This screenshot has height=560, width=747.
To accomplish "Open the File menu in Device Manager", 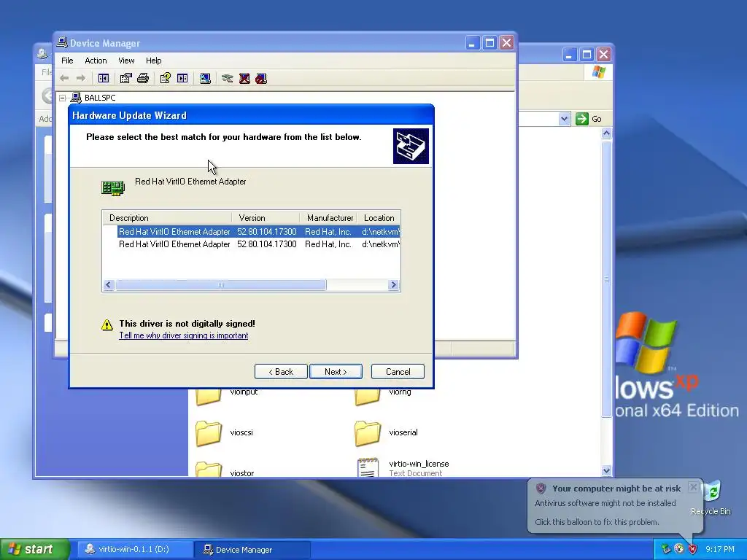I will (67, 61).
